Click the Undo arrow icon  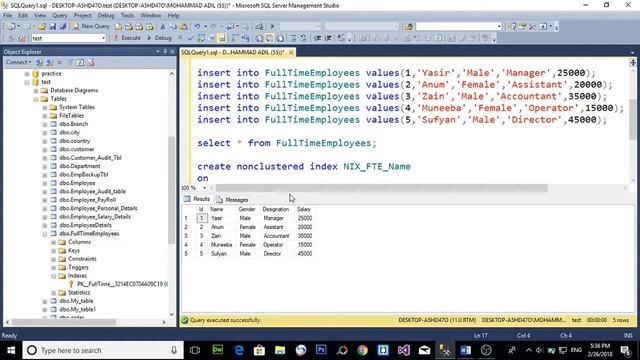pos(197,27)
